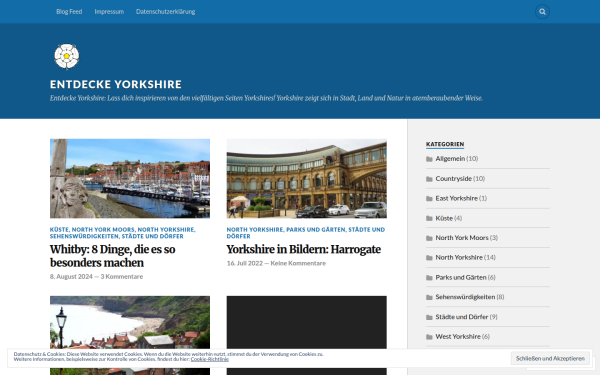
Task: Click folder icon next to the North York Moors sidebar category
Action: point(429,238)
